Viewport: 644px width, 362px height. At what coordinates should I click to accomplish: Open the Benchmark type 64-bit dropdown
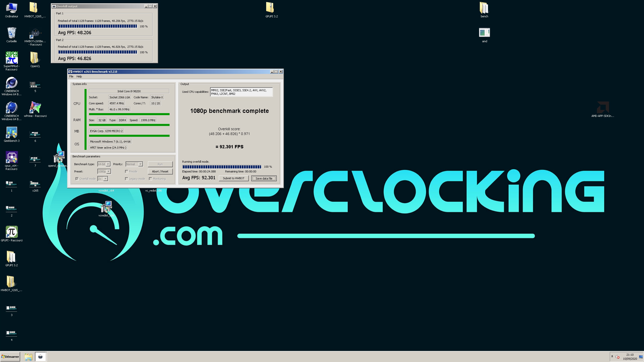point(104,164)
